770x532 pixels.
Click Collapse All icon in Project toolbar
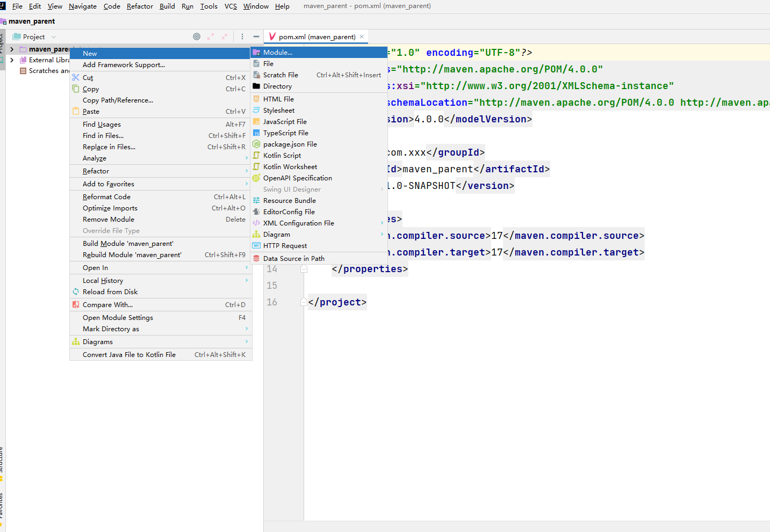225,37
